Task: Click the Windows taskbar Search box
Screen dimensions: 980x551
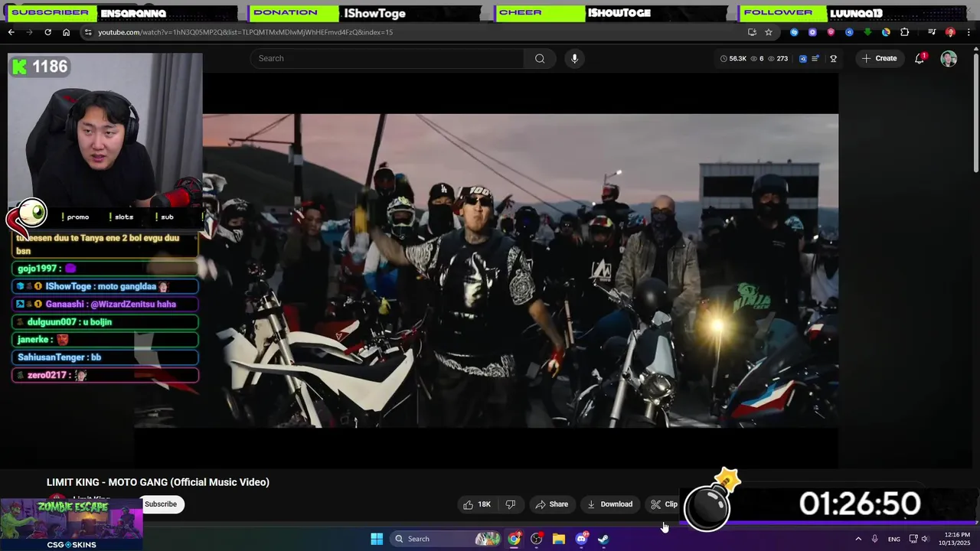Action: pyautogui.click(x=446, y=539)
